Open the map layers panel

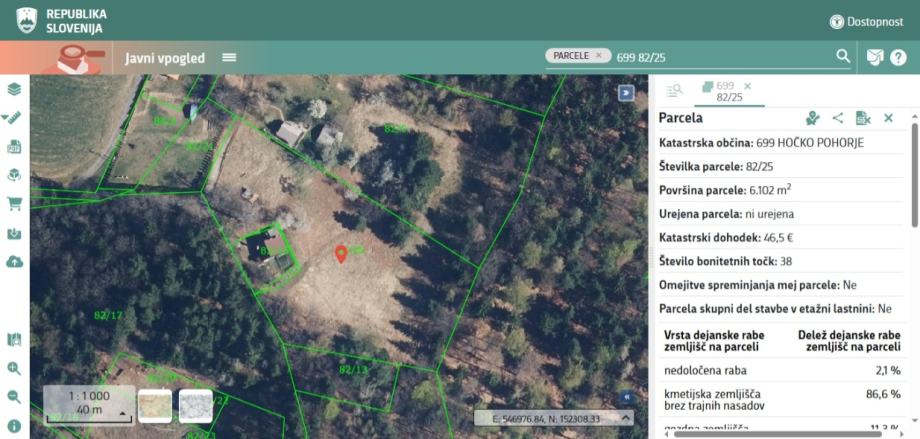click(x=14, y=89)
